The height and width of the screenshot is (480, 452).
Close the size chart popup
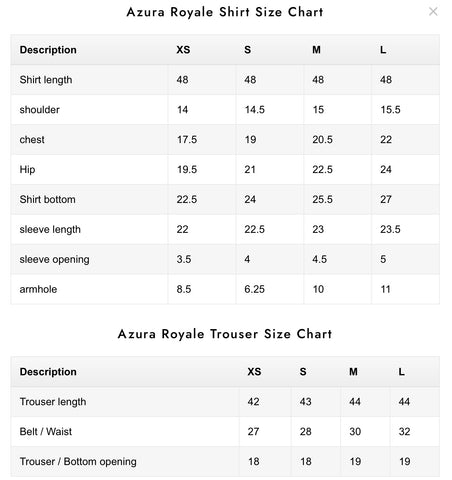point(433,12)
